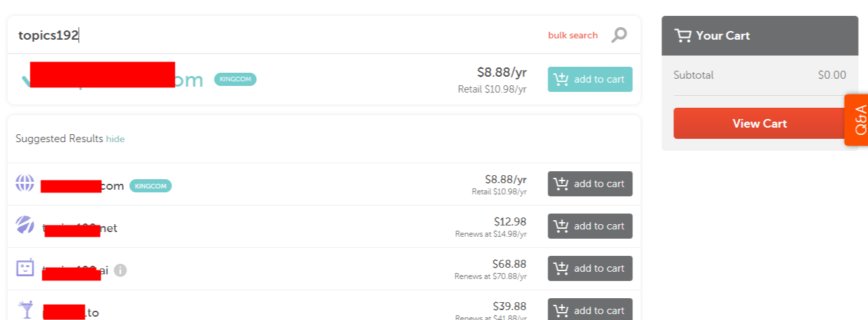Click the info icon next to the .ai domain

[x=121, y=270]
